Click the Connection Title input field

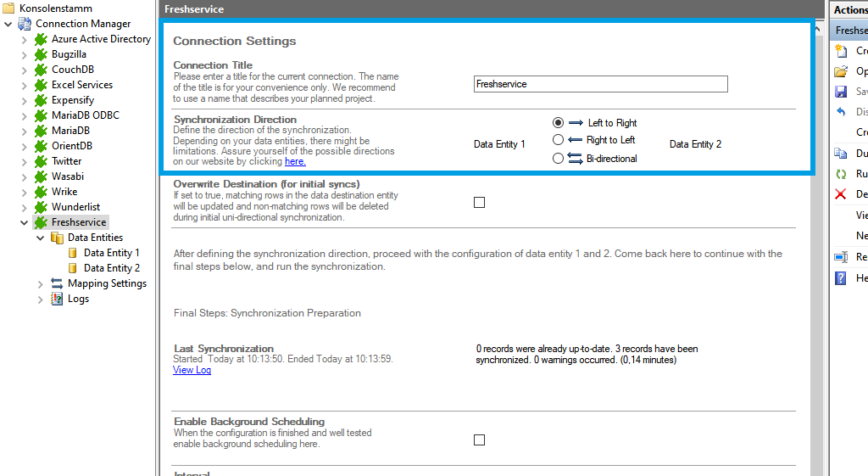(601, 84)
